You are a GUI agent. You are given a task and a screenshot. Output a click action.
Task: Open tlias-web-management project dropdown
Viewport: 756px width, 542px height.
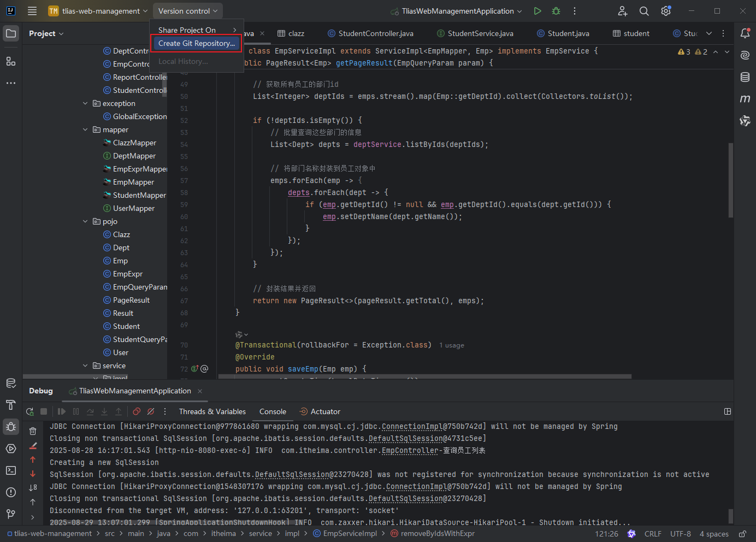coord(98,11)
